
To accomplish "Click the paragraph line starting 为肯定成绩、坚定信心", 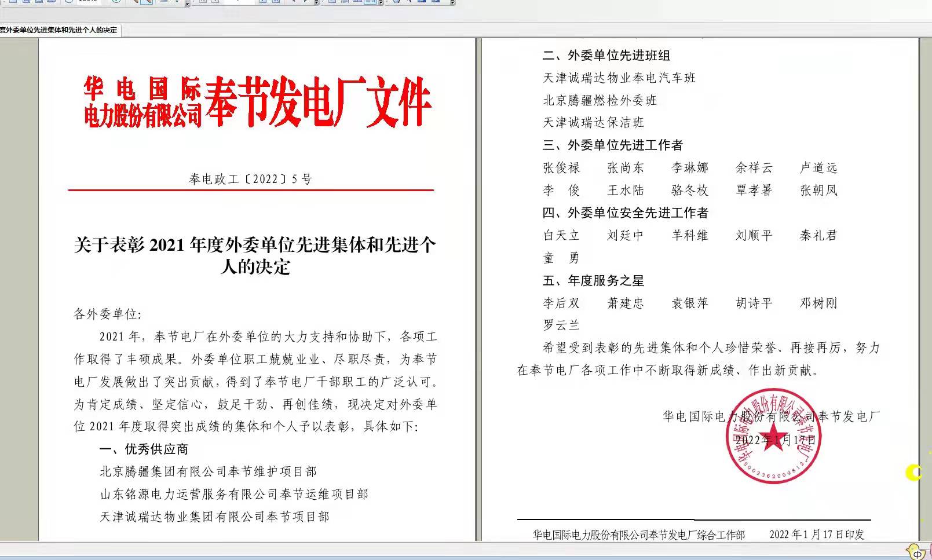I will [x=255, y=404].
